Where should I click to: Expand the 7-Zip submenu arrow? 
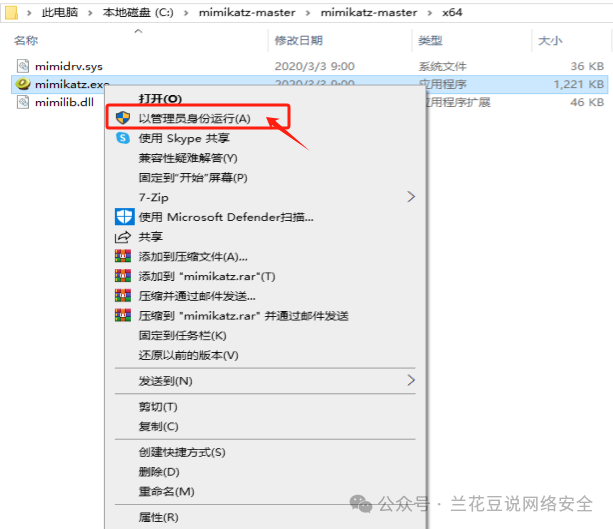coord(410,198)
